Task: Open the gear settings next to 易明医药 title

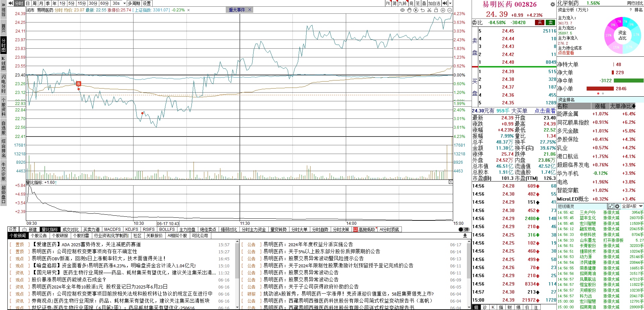Action: pos(553,4)
